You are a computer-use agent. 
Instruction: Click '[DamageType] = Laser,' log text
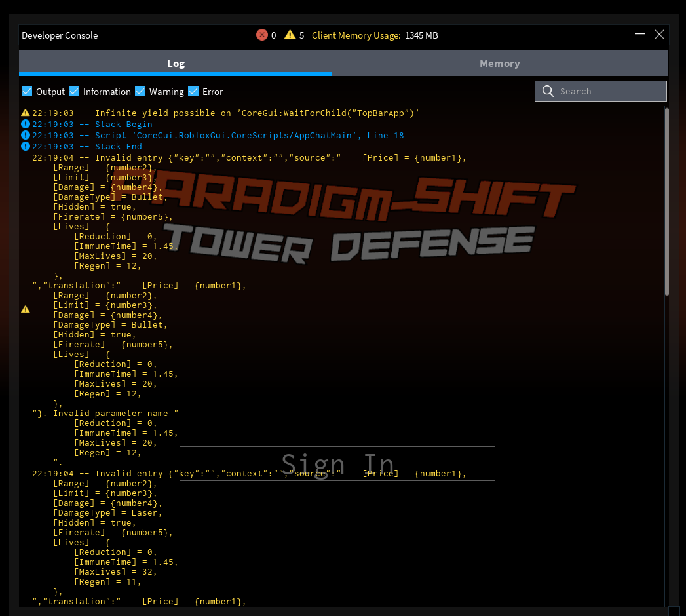[107, 512]
